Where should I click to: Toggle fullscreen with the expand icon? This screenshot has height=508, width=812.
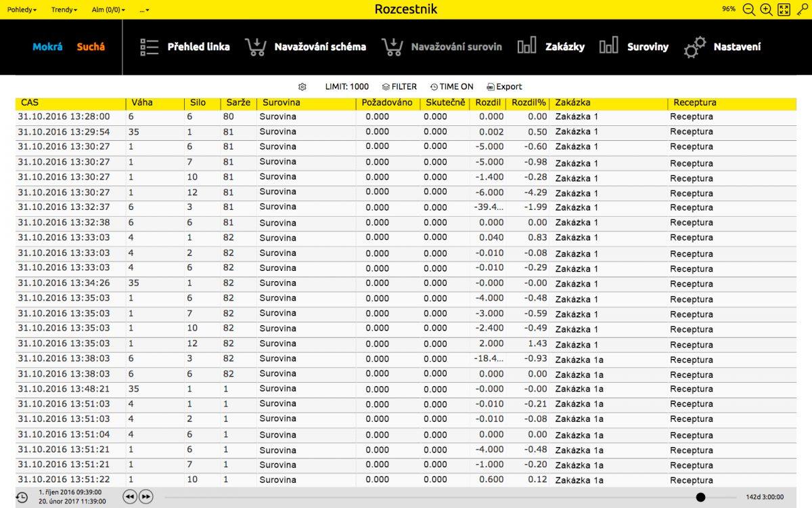(x=784, y=9)
